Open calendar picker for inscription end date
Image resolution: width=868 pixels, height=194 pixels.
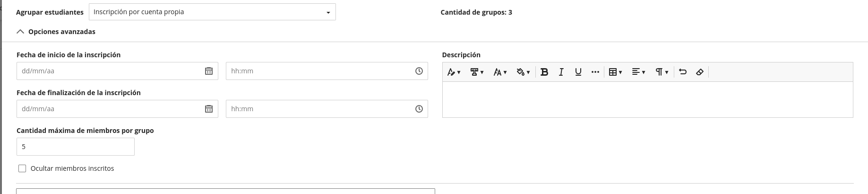pyautogui.click(x=209, y=109)
